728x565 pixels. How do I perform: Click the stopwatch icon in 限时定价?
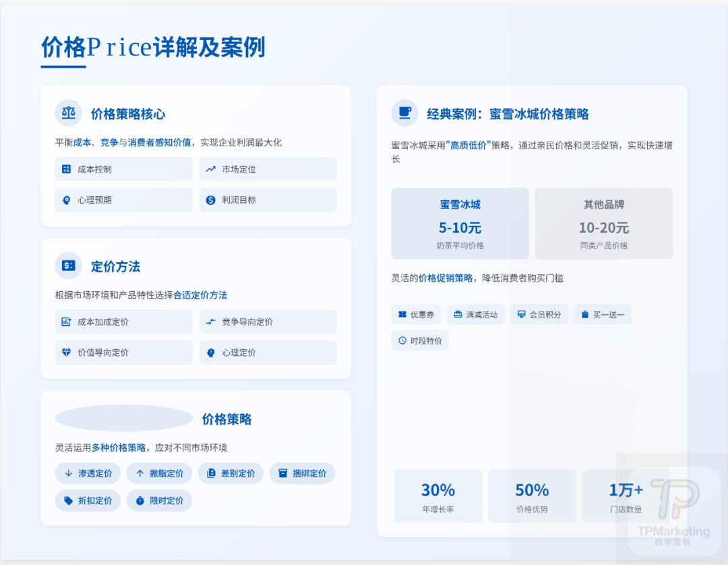point(140,500)
